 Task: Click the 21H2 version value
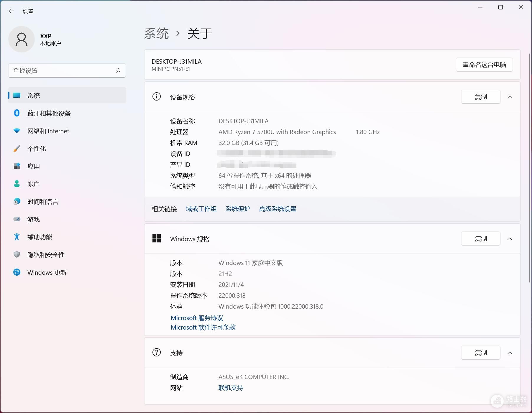[225, 274]
